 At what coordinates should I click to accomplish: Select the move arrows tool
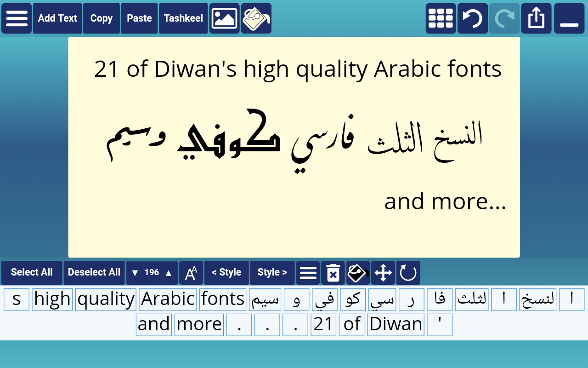click(383, 273)
